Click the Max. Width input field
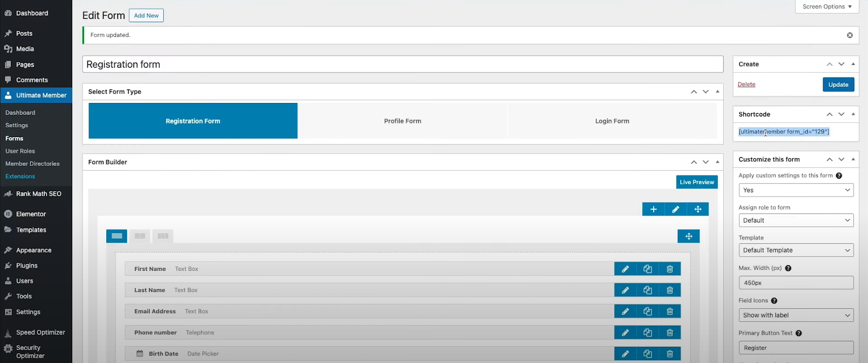The width and height of the screenshot is (868, 363). (796, 283)
